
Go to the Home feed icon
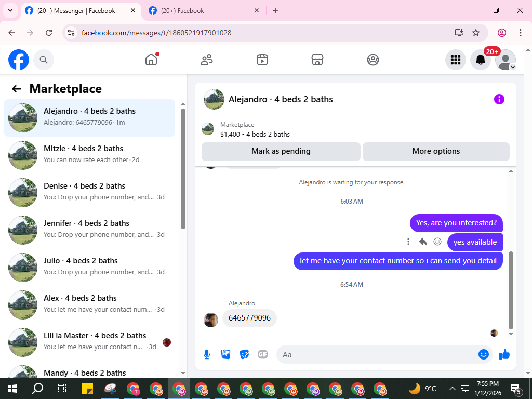(x=151, y=60)
